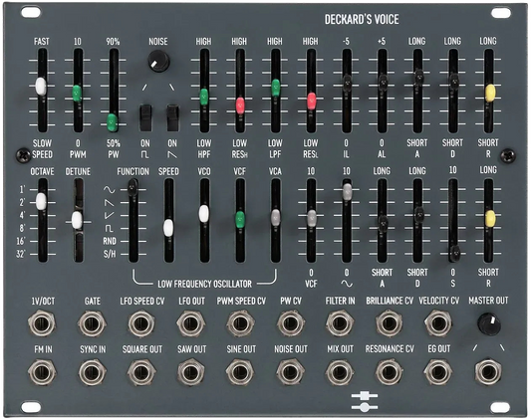Click the red RESH resonance slider

(x=240, y=105)
